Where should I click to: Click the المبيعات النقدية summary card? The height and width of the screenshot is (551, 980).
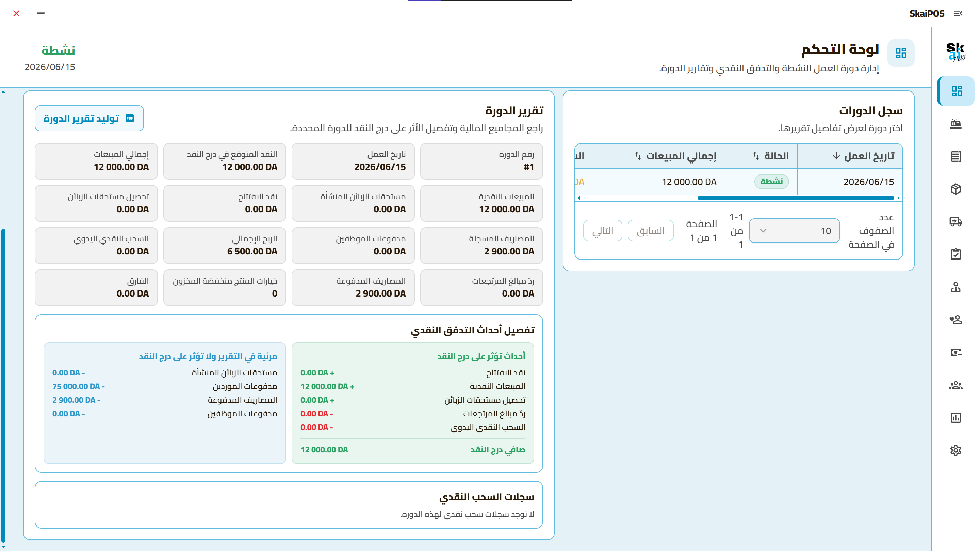[481, 203]
